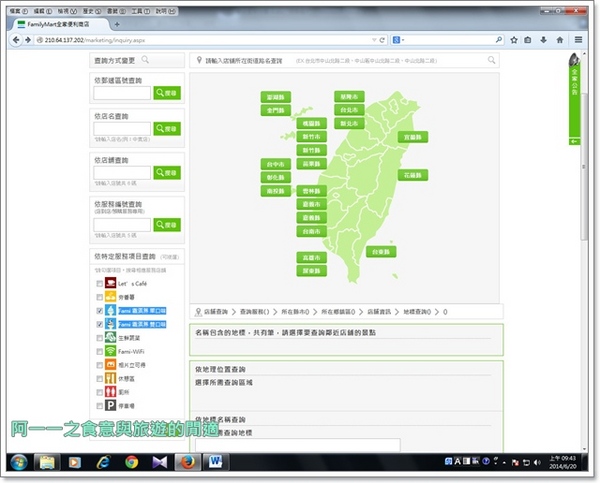The height and width of the screenshot is (483, 600).
Task: Click the magnifier icon in the street search bar
Action: (x=491, y=60)
